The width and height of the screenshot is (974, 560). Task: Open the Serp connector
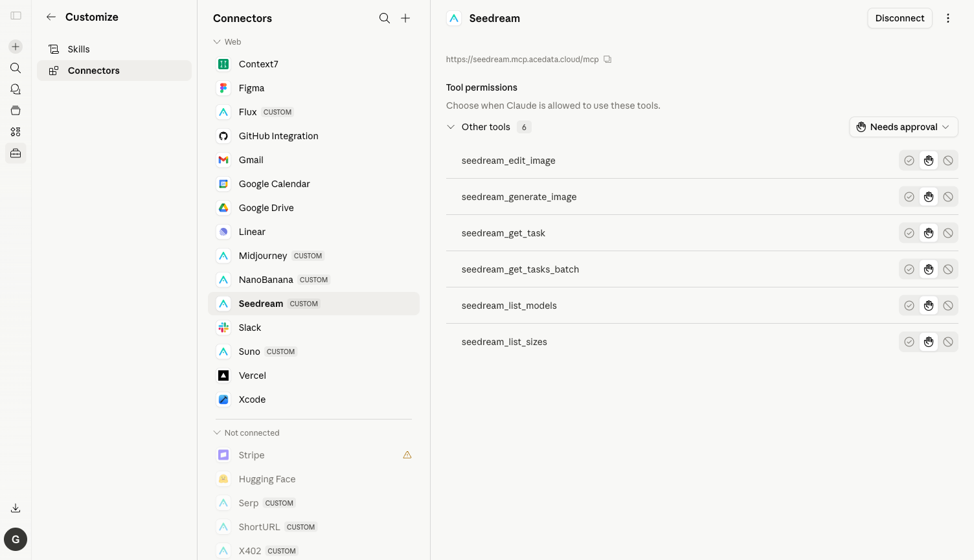[313, 503]
